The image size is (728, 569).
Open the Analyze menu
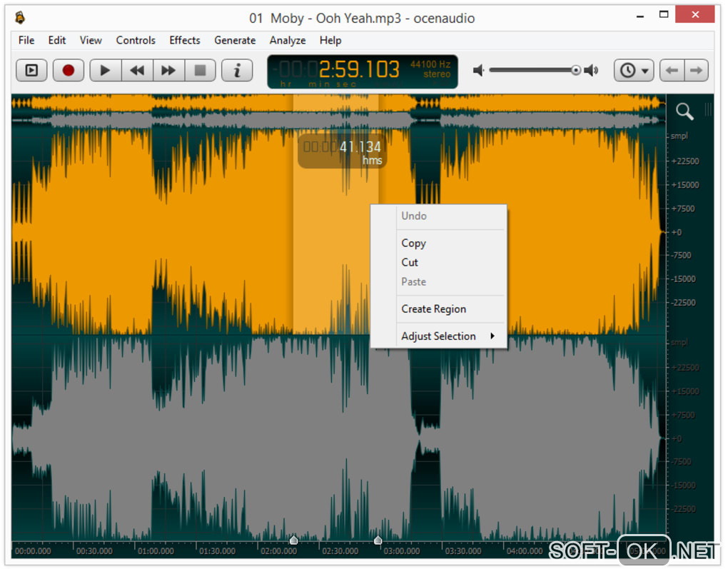tap(288, 41)
